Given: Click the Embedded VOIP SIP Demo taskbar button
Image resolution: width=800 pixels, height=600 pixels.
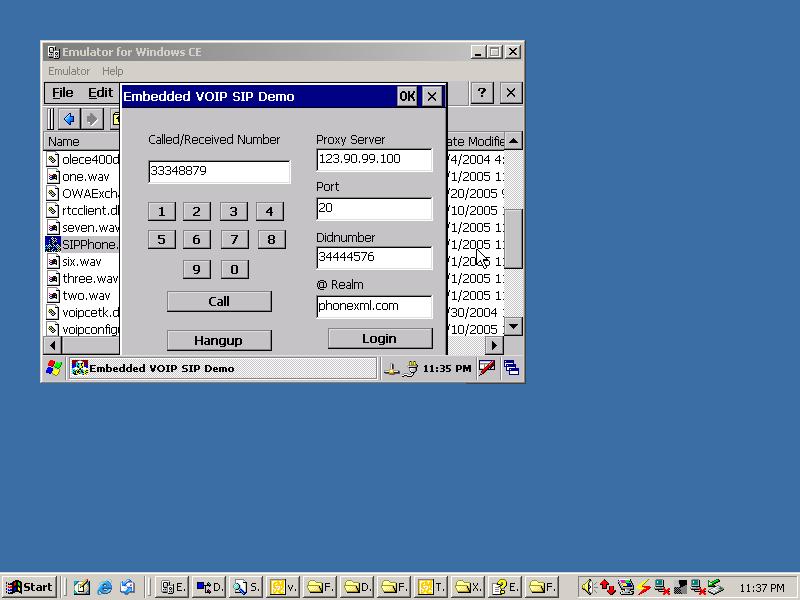Looking at the screenshot, I should tap(223, 368).
